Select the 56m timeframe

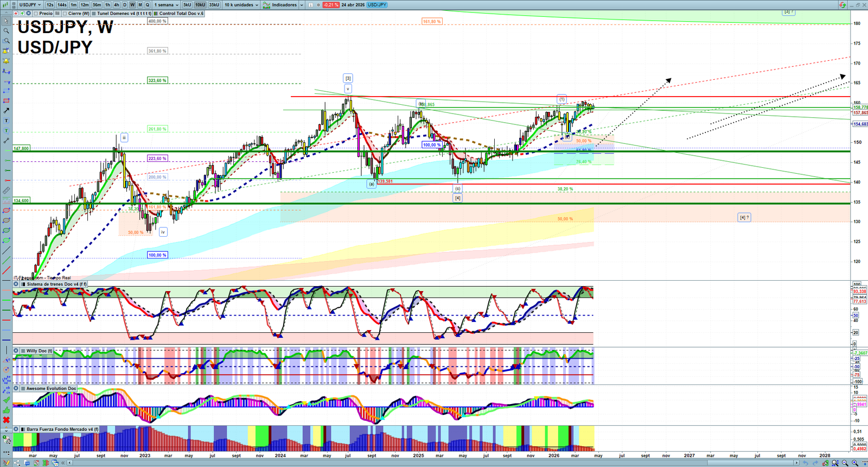pos(97,5)
